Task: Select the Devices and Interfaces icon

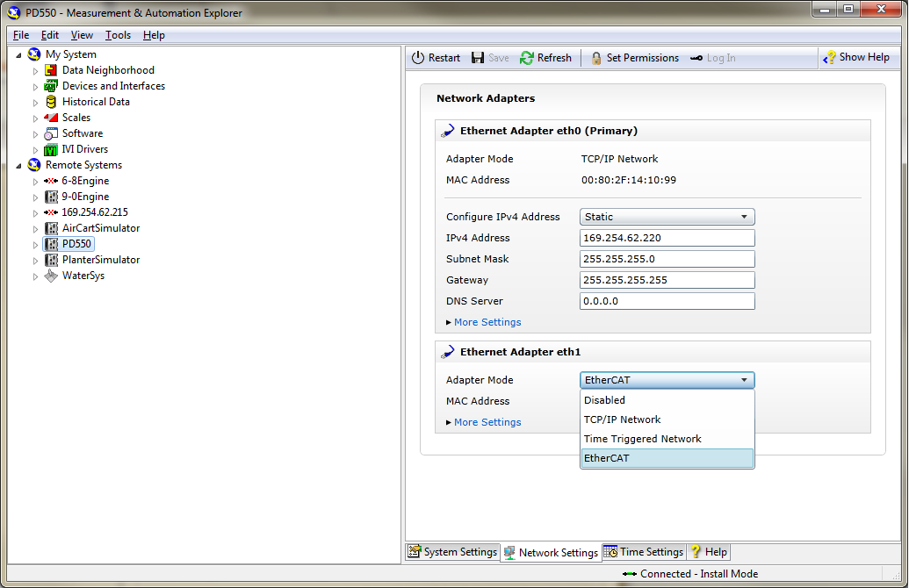Action: click(52, 86)
